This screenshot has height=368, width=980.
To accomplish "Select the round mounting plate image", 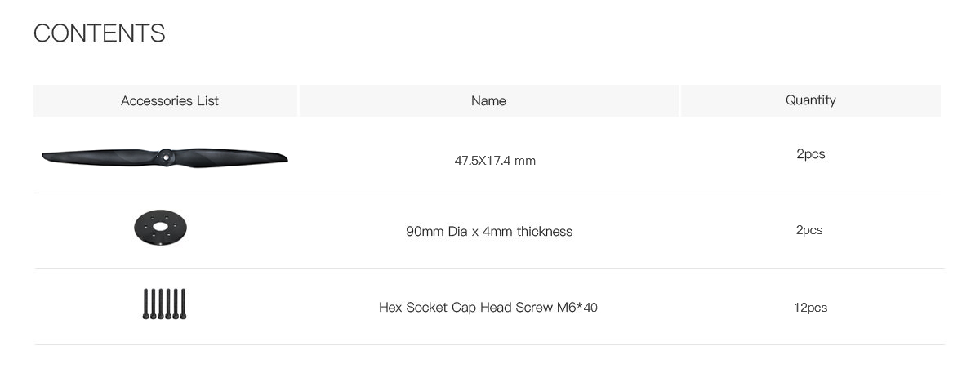I will click(161, 227).
